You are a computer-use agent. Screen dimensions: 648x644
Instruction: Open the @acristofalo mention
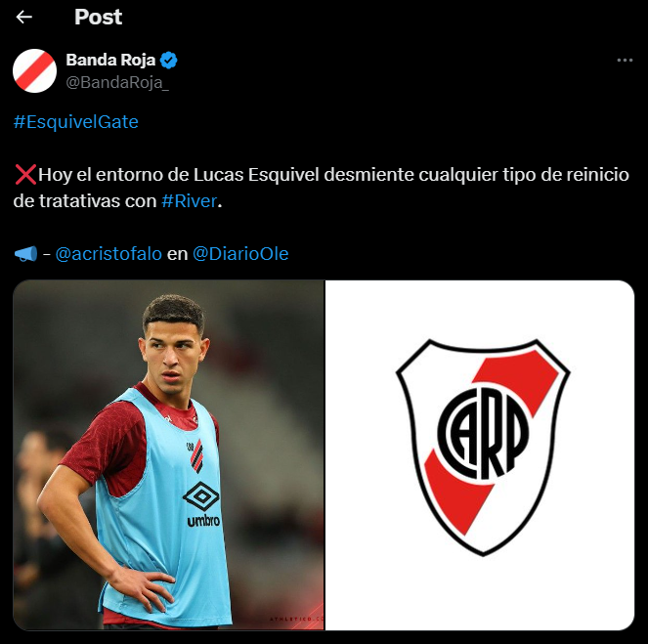(108, 254)
